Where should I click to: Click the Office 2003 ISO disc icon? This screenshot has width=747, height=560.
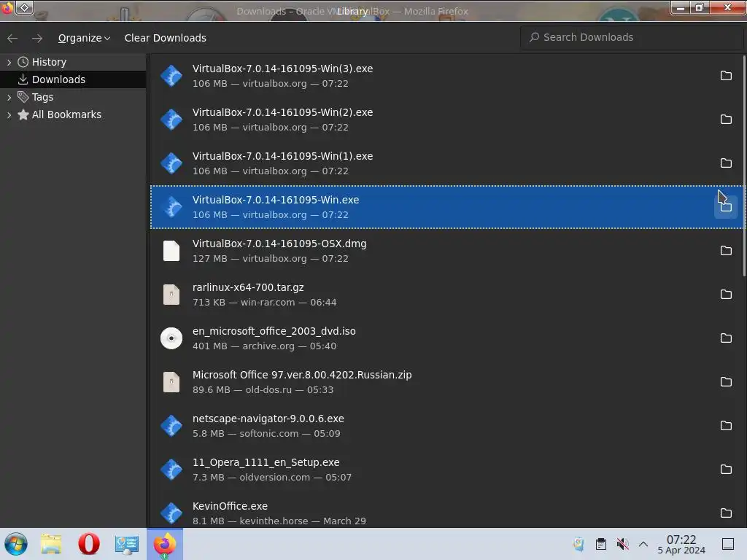(171, 338)
